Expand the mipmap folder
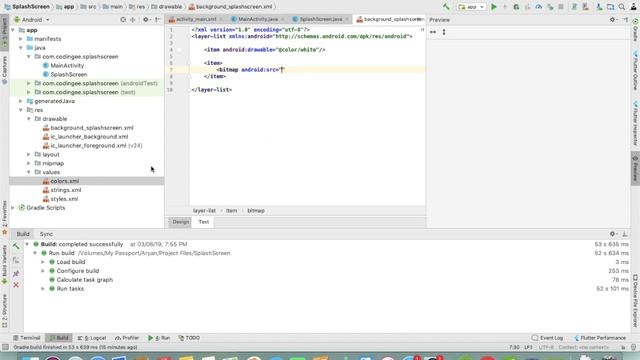This screenshot has width=640, height=360. (29, 163)
